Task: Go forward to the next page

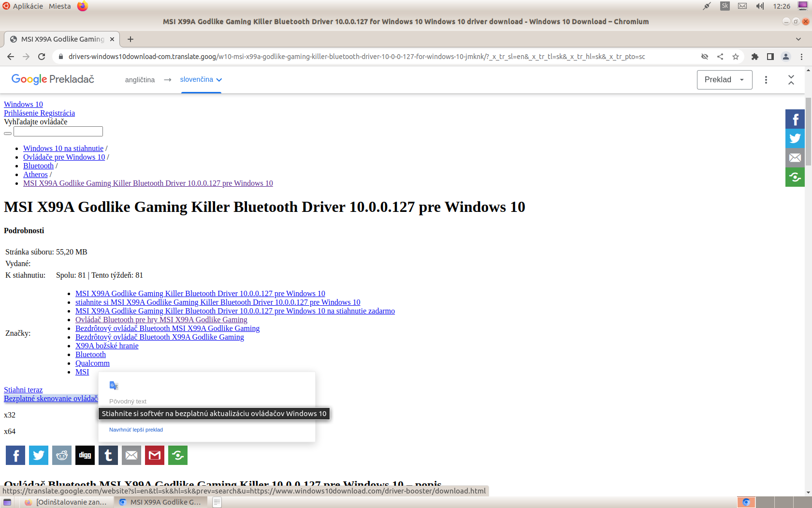Action: (x=26, y=57)
